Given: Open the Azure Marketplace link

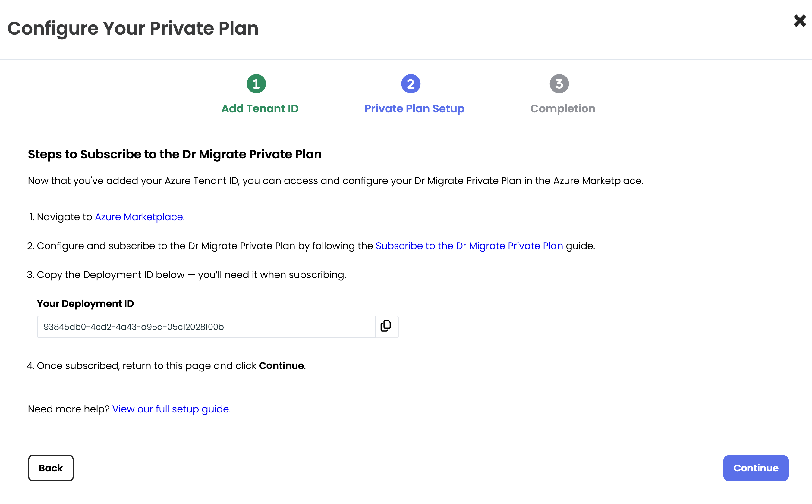Looking at the screenshot, I should [x=140, y=217].
